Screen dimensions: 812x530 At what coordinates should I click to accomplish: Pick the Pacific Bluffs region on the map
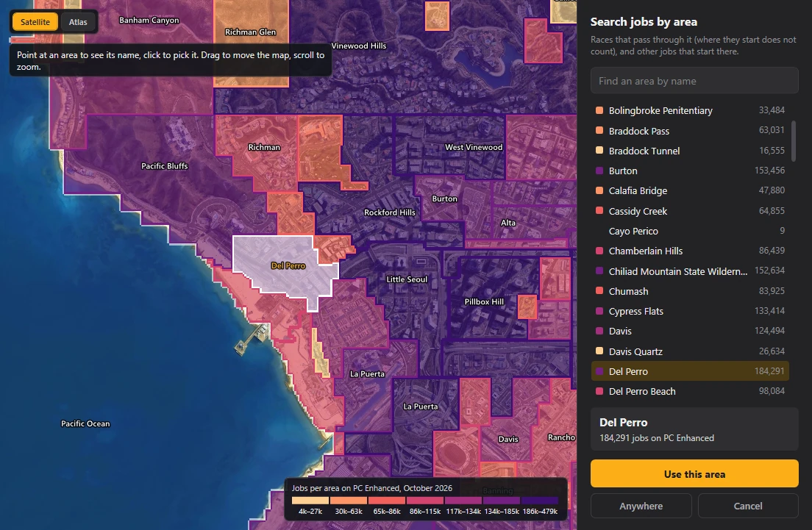[x=165, y=166]
